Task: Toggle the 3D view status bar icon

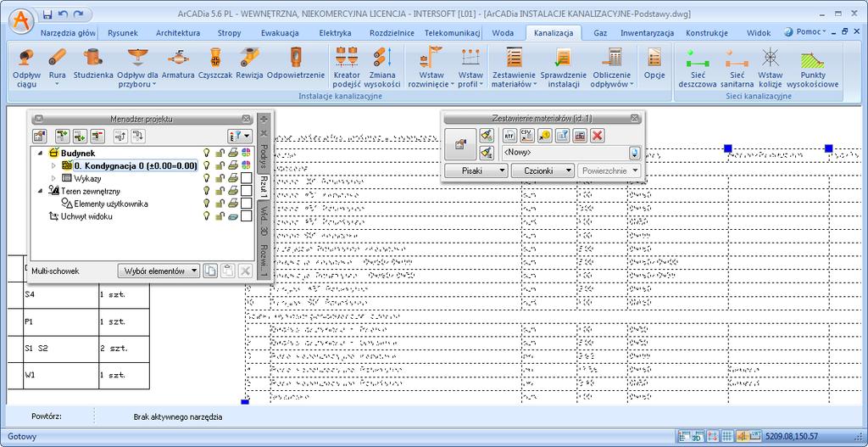Action: (697, 436)
